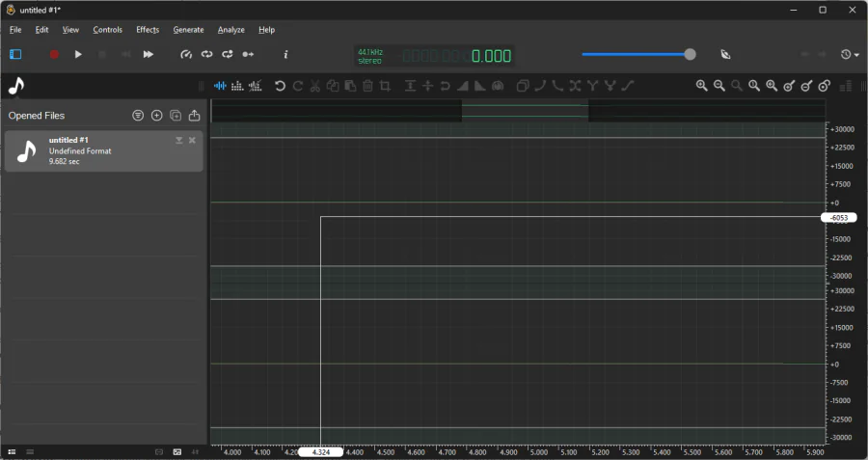Open the file info icon
Viewport: 868px width, 460px height.
pyautogui.click(x=285, y=55)
